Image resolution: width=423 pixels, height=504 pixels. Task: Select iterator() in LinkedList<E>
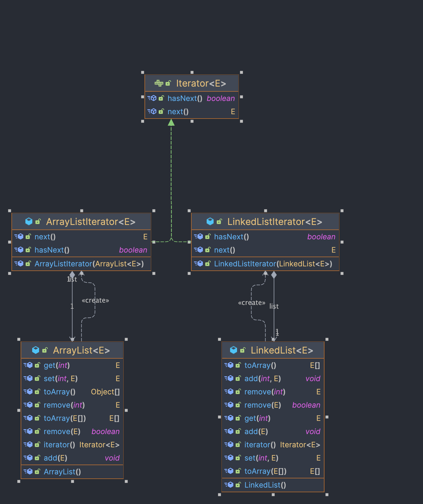click(273, 445)
